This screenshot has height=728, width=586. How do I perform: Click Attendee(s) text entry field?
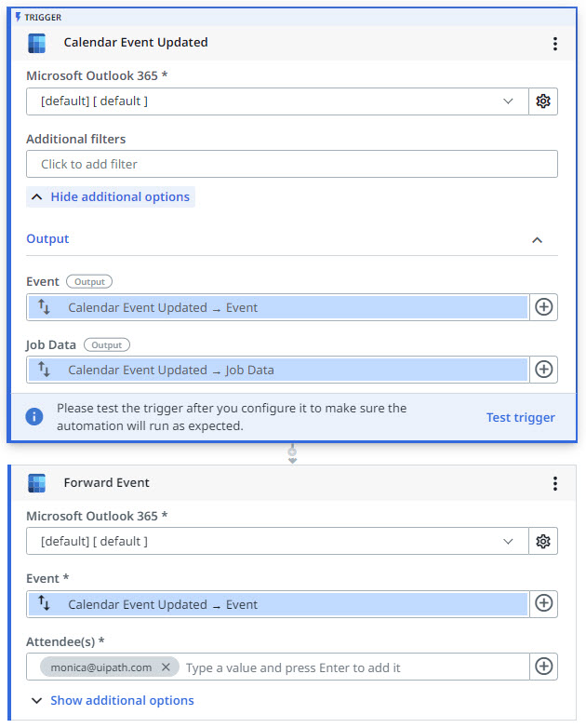pos(353,667)
